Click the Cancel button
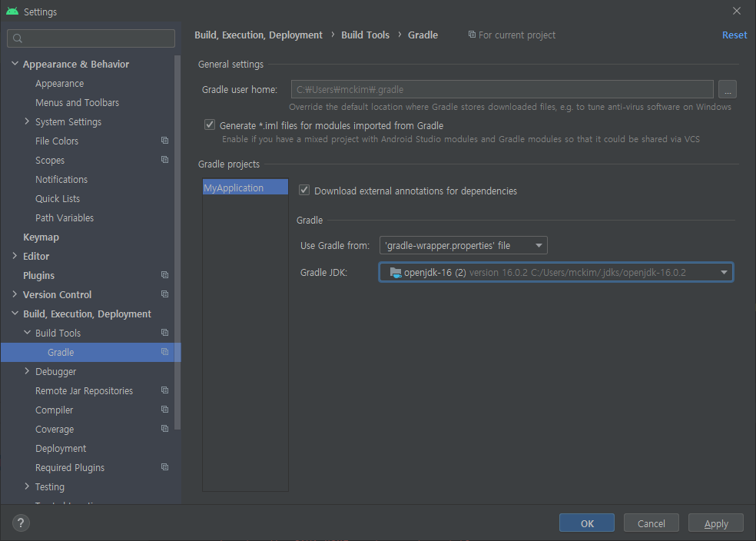Viewport: 756px width, 541px height. click(652, 523)
